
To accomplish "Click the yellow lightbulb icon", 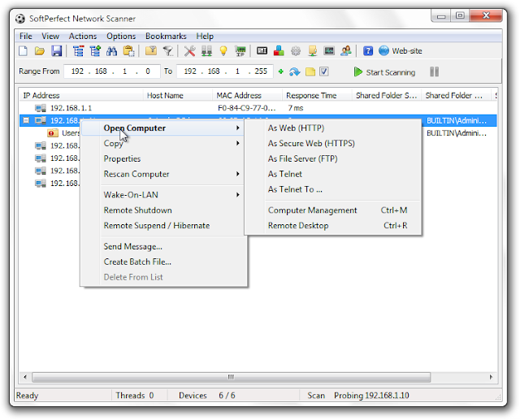I will tap(223, 51).
